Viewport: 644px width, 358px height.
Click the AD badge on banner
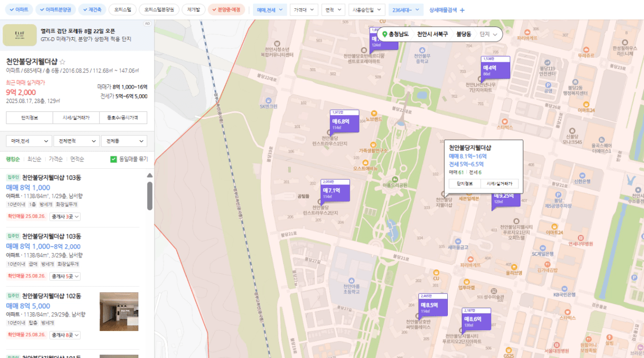147,23
